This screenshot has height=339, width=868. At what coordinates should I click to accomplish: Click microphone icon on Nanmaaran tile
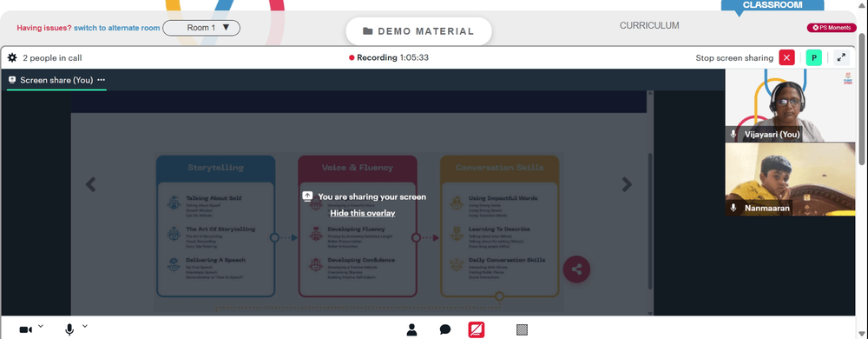pos(733,208)
